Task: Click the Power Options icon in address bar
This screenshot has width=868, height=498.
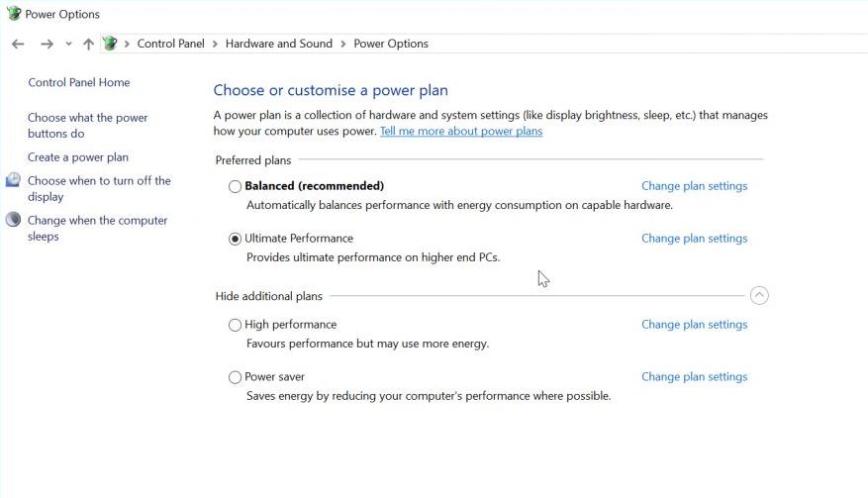Action: coord(110,44)
